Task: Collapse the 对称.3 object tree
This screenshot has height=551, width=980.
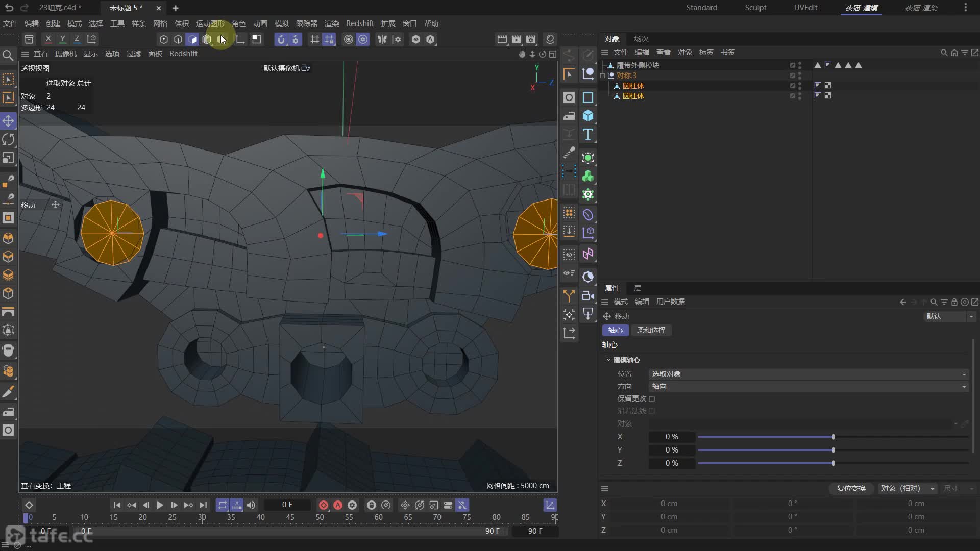Action: click(x=603, y=76)
